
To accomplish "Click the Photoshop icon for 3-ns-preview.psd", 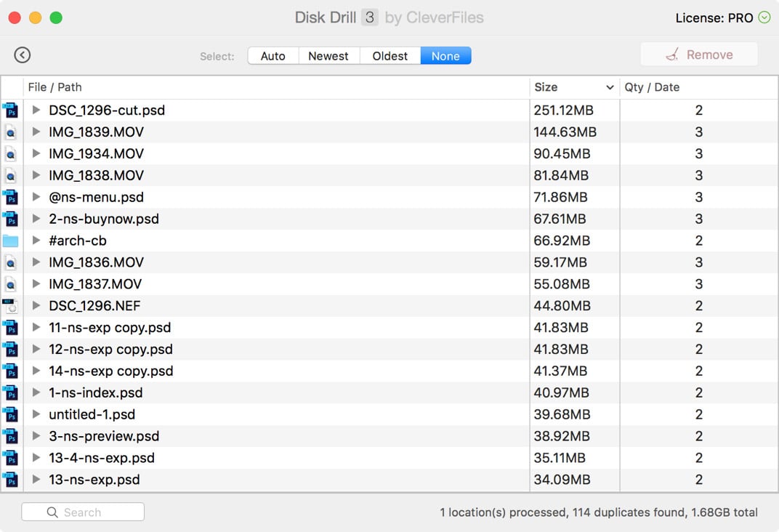I will coord(11,436).
